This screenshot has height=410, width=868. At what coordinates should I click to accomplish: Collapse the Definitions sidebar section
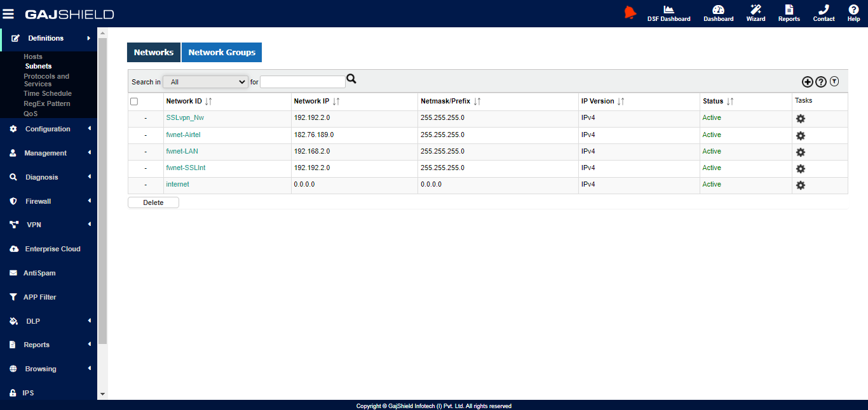click(x=48, y=39)
